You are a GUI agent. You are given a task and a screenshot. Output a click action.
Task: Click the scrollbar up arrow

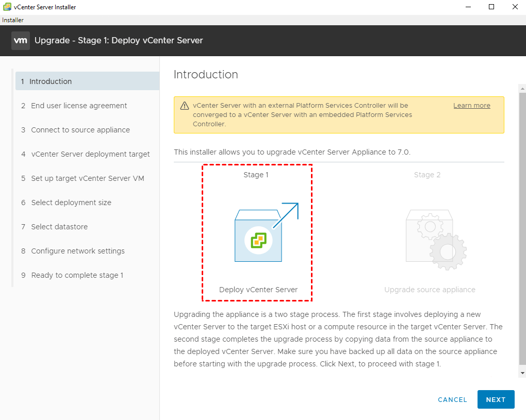pos(522,89)
